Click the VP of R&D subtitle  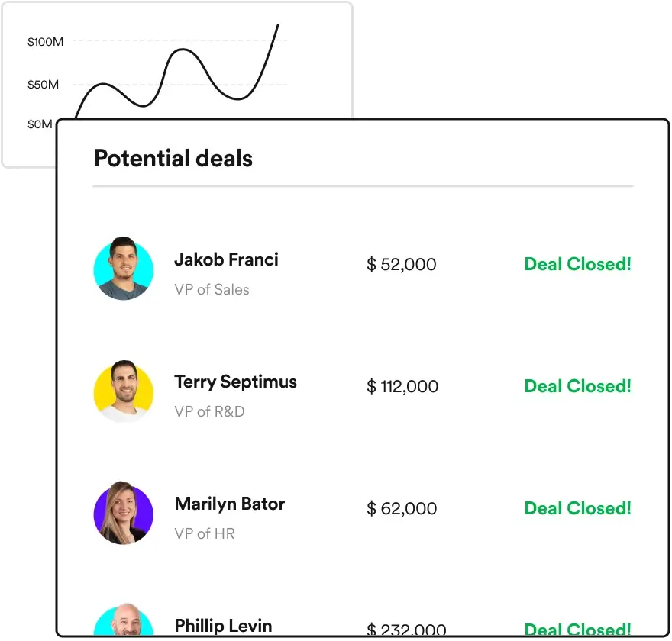209,412
